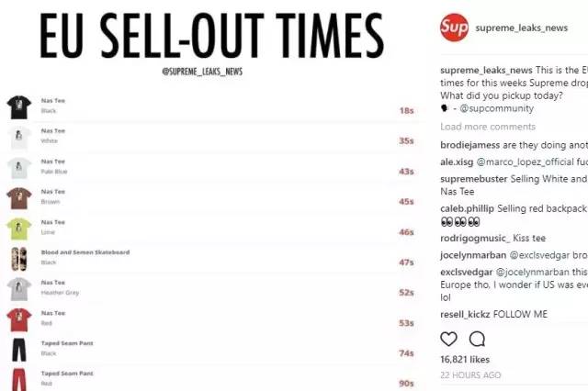Visit supremebuster's profile
The image size is (588, 391).
click(479, 179)
